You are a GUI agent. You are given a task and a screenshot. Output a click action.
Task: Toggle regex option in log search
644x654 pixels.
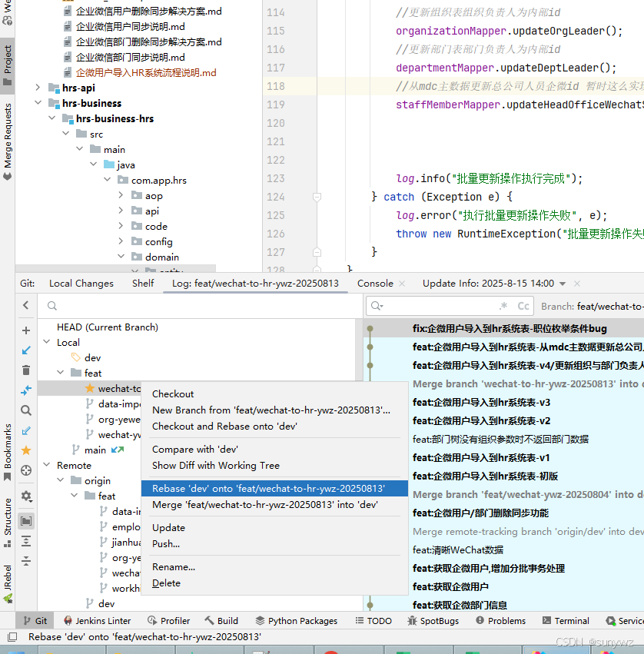pos(503,306)
